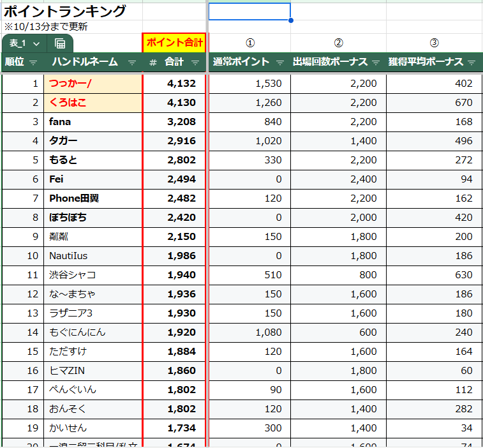Select rank cell 19
The image size is (483, 448).
click(x=23, y=428)
